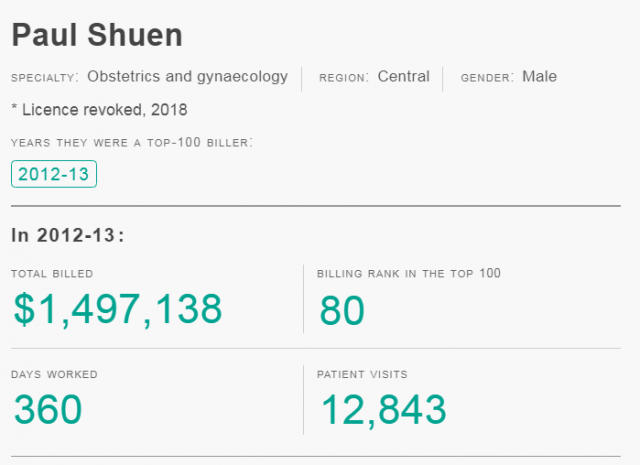
Task: Click the REGION field label
Action: (344, 78)
